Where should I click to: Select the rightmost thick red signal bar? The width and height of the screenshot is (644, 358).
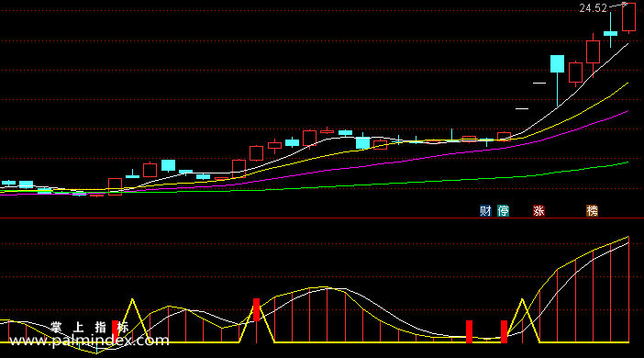[504, 331]
